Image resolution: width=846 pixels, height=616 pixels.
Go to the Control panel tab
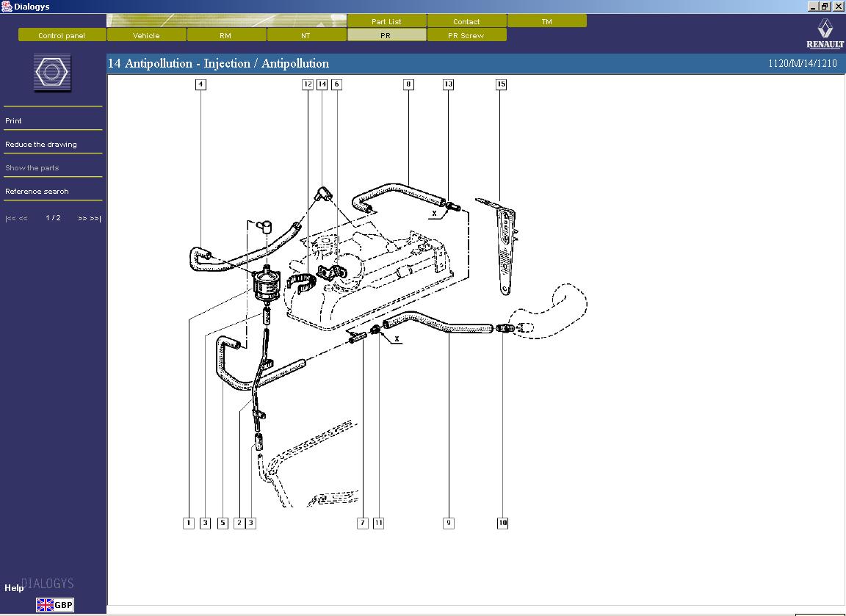[x=62, y=35]
